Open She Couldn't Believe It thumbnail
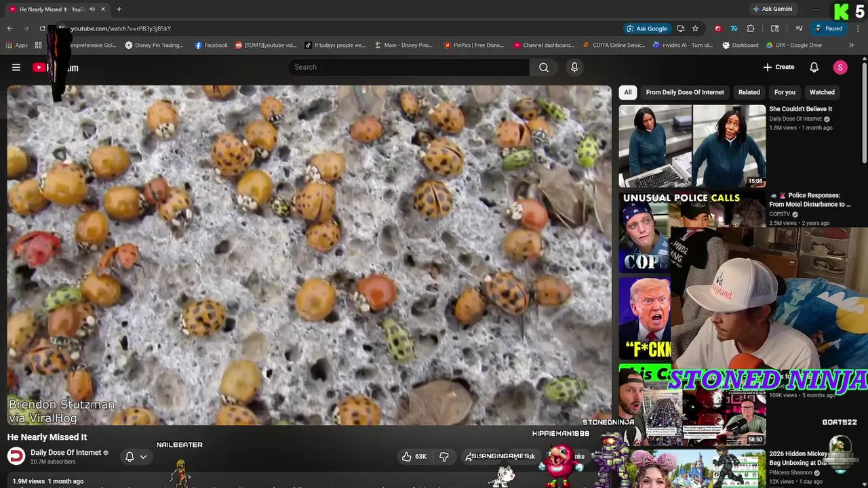Image resolution: width=868 pixels, height=488 pixels. [x=692, y=146]
